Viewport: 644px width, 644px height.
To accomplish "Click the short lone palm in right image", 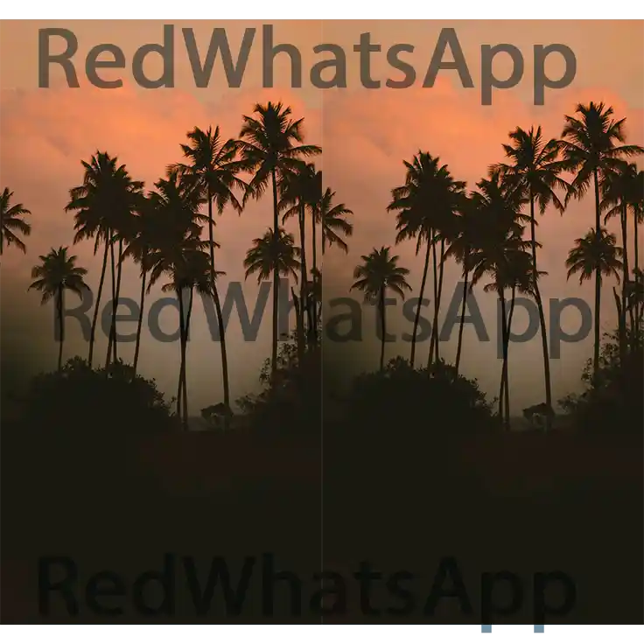I will tap(381, 276).
